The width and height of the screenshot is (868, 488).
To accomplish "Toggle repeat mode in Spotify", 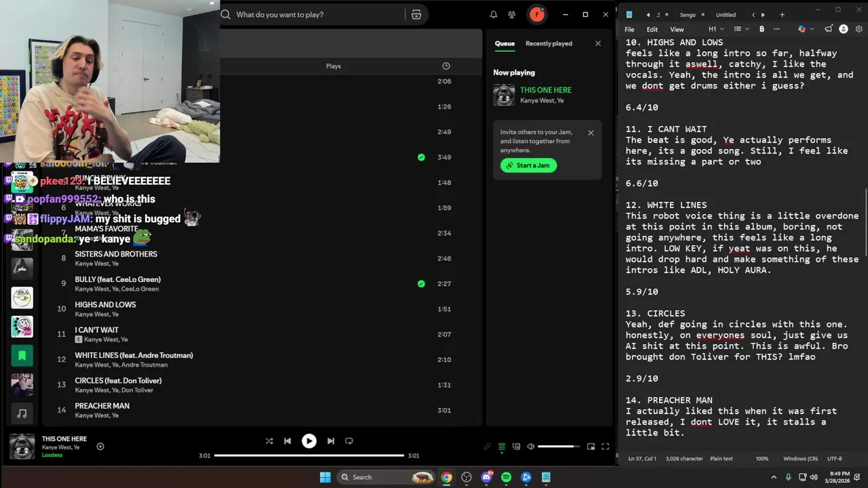I will [349, 441].
